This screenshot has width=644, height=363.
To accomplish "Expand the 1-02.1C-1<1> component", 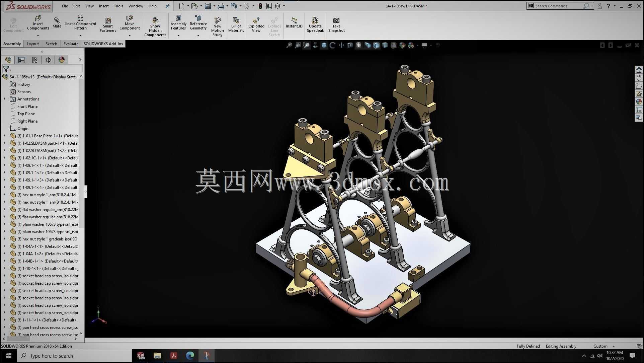I will pos(5,158).
